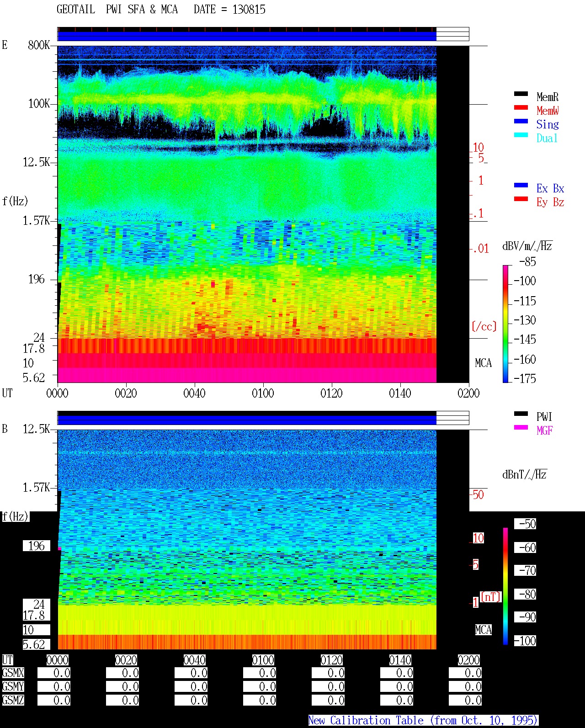Click the GSMY value under 0100
Image resolution: width=585 pixels, height=728 pixels.
tap(260, 686)
